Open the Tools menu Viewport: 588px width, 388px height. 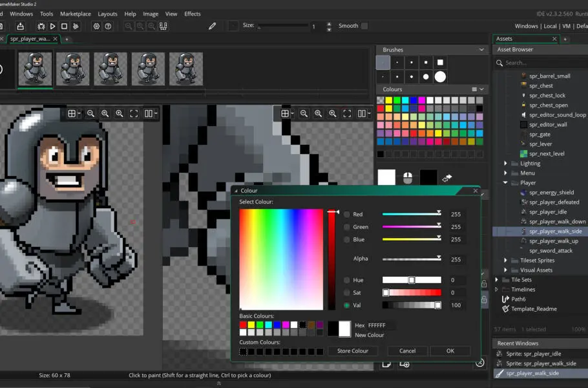pyautogui.click(x=46, y=13)
